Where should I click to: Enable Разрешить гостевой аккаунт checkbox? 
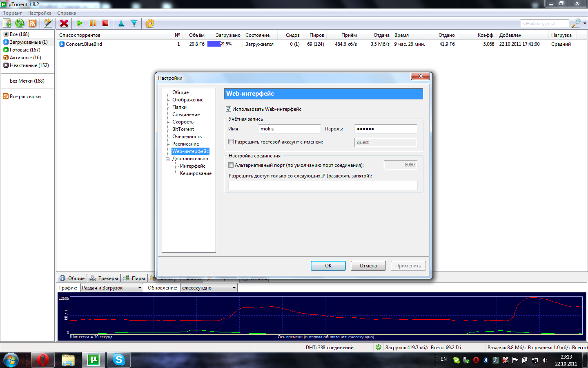point(231,142)
